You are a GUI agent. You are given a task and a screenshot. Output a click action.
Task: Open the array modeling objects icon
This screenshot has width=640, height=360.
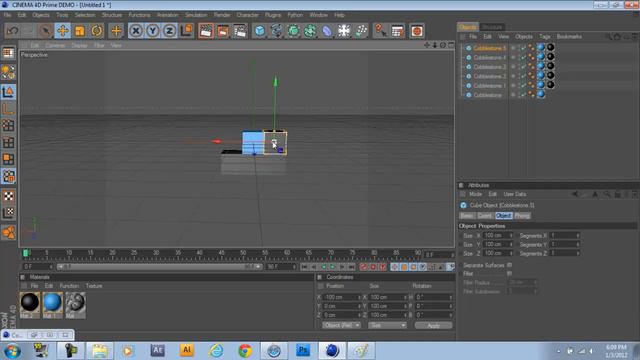310,31
